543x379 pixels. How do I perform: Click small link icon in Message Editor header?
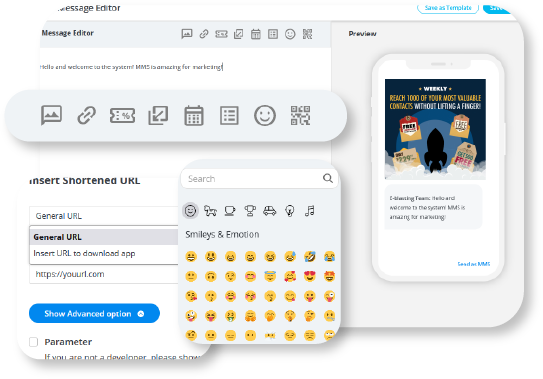(204, 34)
